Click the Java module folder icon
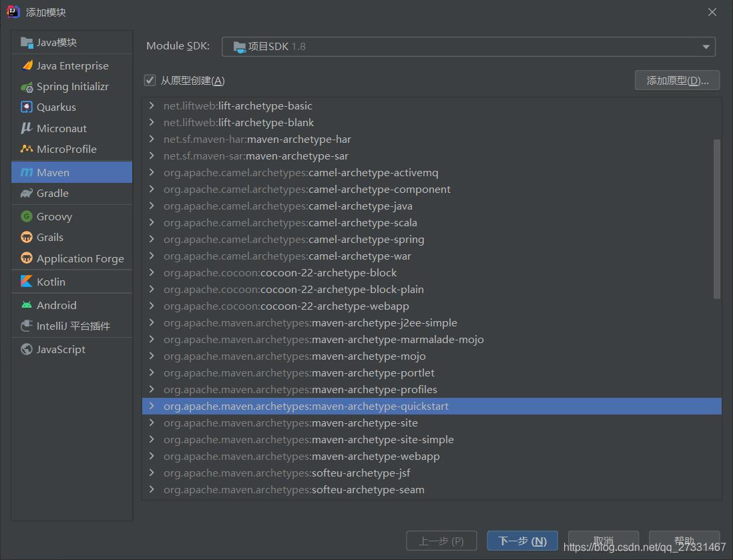Viewport: 733px width, 560px height. [x=27, y=43]
